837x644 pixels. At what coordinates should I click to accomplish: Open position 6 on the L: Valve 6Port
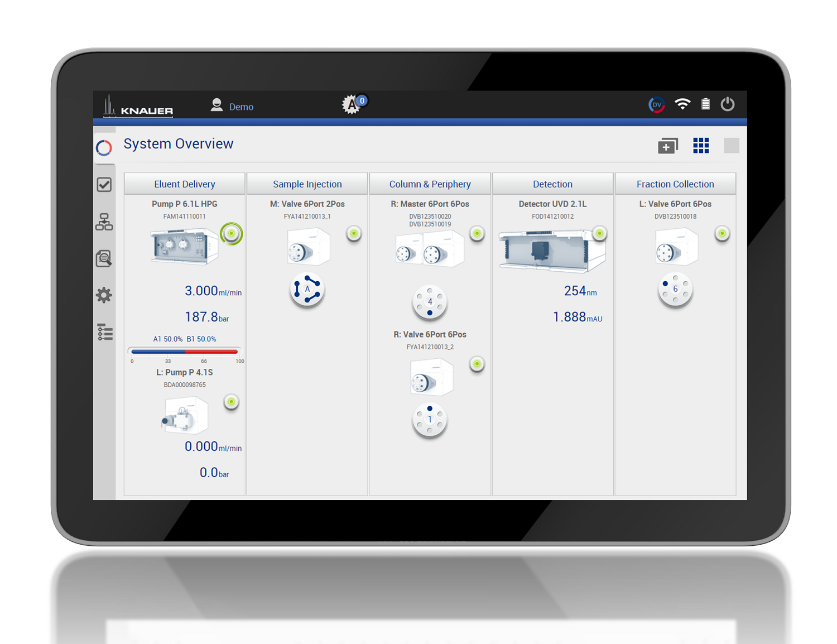(x=675, y=289)
